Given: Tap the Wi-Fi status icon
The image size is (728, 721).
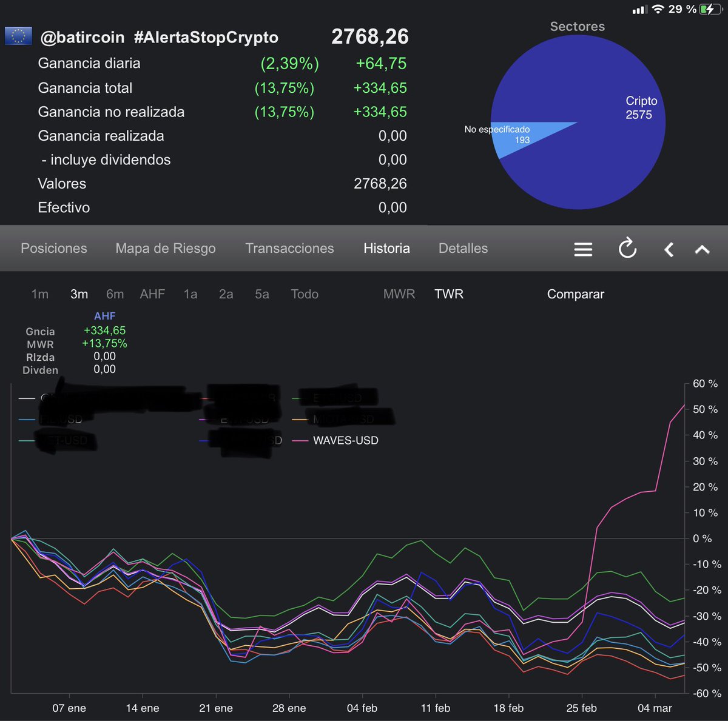Looking at the screenshot, I should coord(658,9).
